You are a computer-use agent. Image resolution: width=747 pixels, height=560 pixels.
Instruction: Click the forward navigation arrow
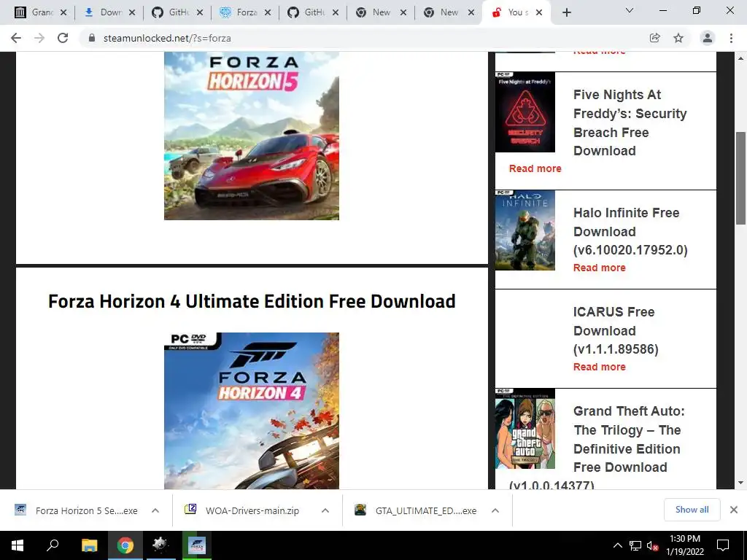39,38
